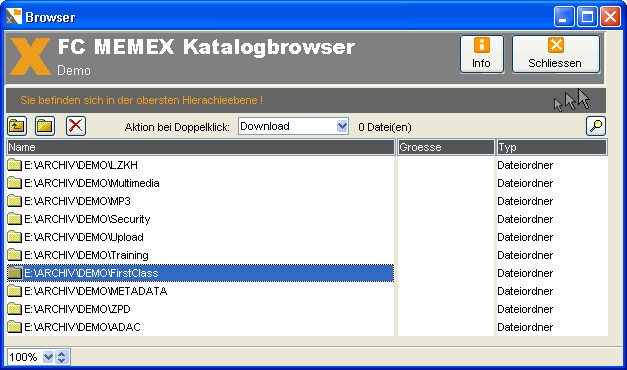Viewport: 627px width, 370px height.
Task: Click Dateiordner type cell in ADAC row
Action: [525, 327]
